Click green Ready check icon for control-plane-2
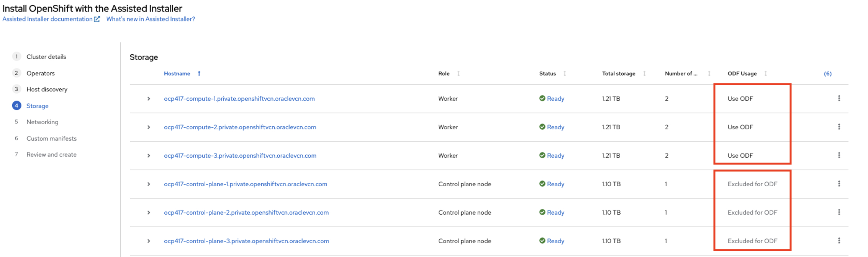Image resolution: width=868 pixels, height=257 pixels. (x=542, y=212)
